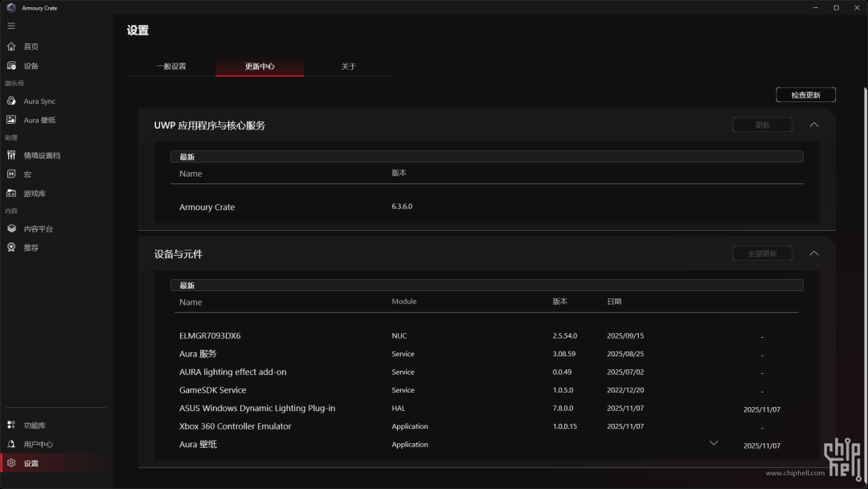Viewport: 868px width, 489px height.
Task: Open the 关于 about tab
Action: (348, 67)
